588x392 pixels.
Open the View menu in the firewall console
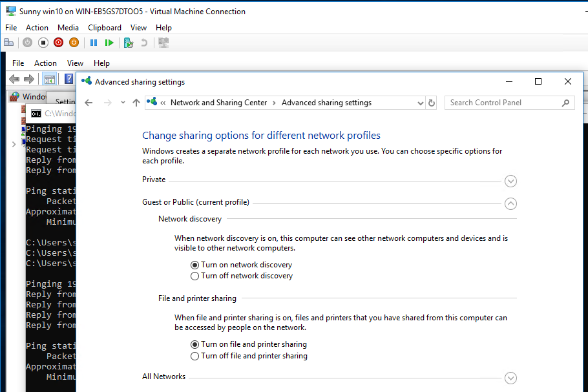pyautogui.click(x=75, y=63)
